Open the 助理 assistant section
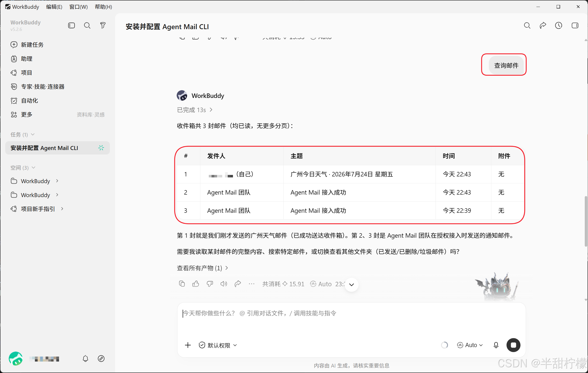 [x=22, y=59]
